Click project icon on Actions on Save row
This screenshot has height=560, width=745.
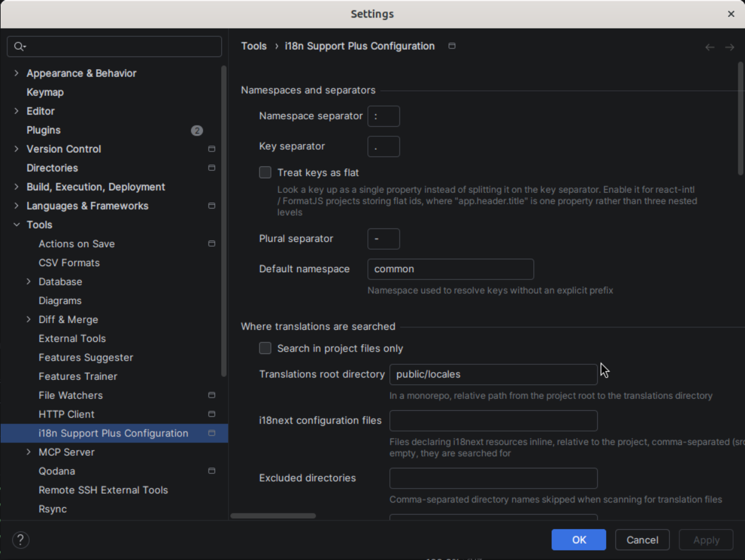(x=212, y=244)
